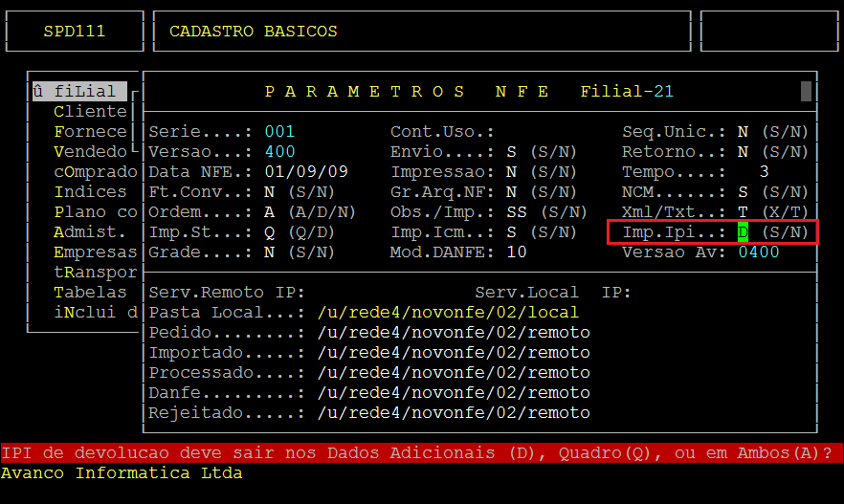Toggle the Impressao S/N value
Image resolution: width=844 pixels, height=504 pixels.
pyautogui.click(x=511, y=172)
